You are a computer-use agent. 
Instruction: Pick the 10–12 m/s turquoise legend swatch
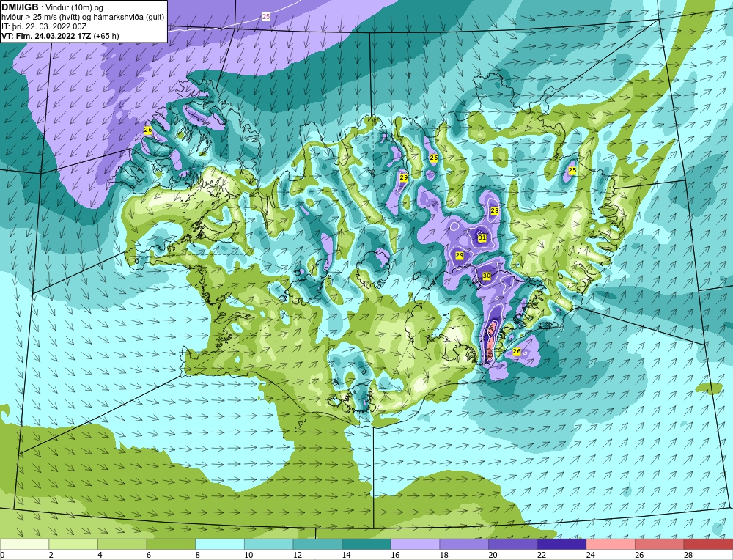click(268, 544)
